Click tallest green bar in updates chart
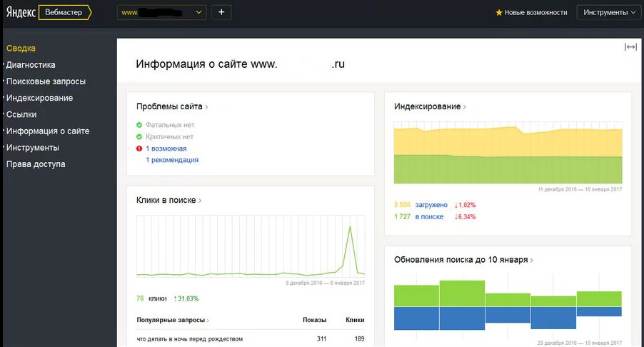Screen dimensions: 644x347 [462, 293]
